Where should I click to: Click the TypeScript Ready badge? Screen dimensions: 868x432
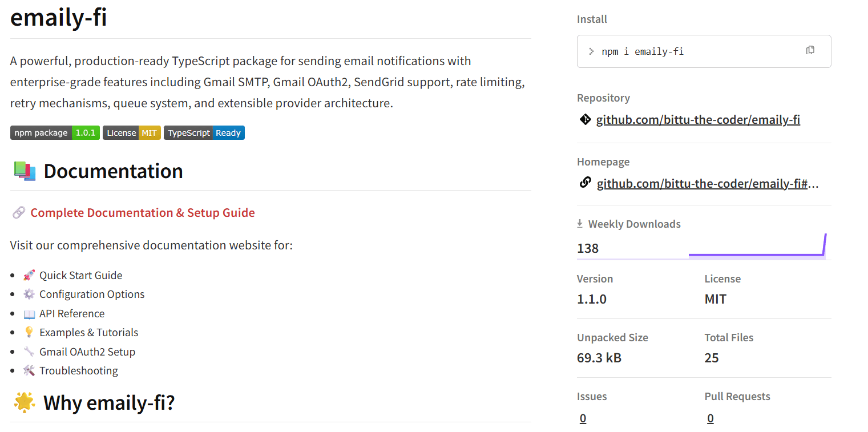pos(204,133)
